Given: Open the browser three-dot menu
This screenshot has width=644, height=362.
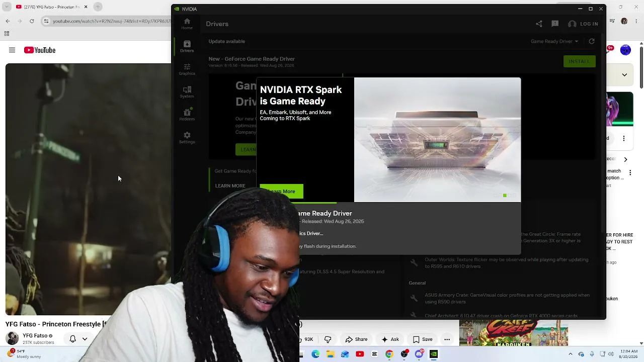Looking at the screenshot, I should (x=637, y=21).
